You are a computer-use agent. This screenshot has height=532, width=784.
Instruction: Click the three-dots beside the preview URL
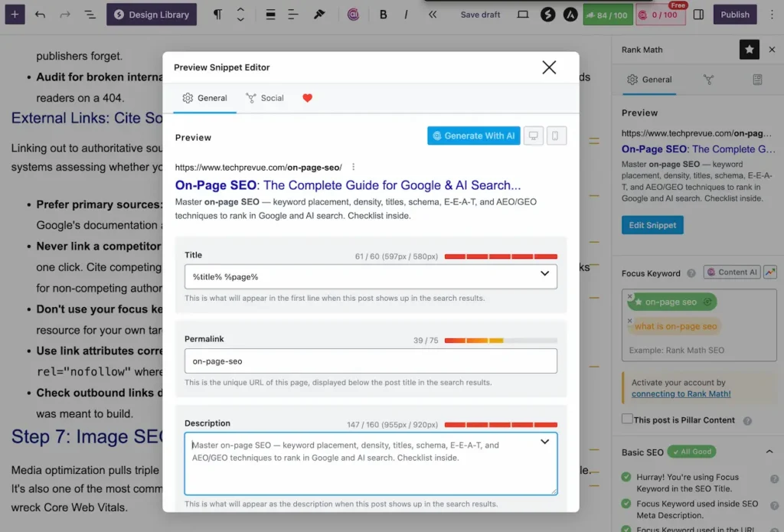coord(353,167)
